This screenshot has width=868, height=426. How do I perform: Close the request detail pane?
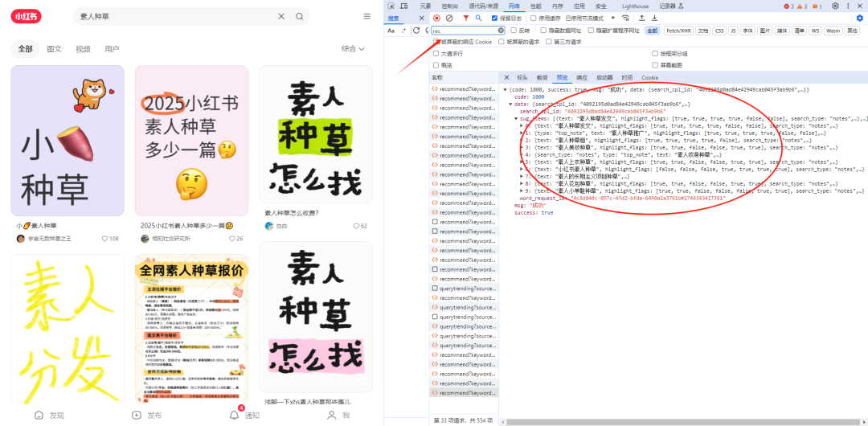[x=506, y=77]
